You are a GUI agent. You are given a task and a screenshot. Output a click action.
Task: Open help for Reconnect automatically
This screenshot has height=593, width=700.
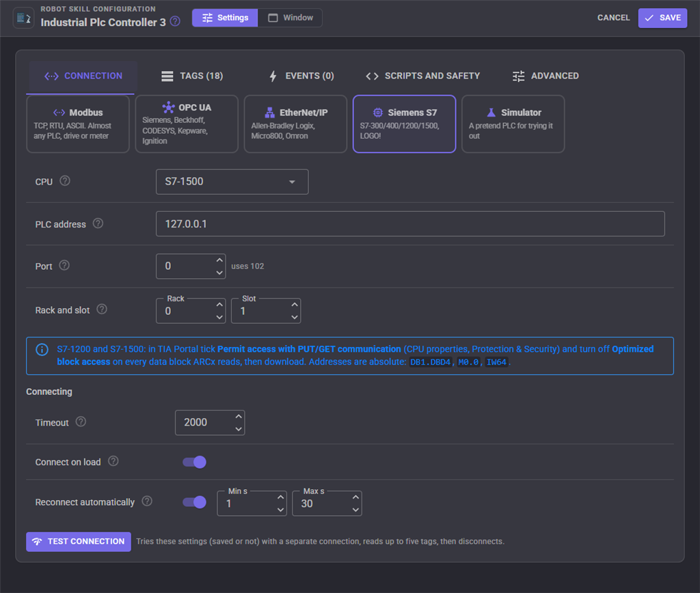coord(147,501)
